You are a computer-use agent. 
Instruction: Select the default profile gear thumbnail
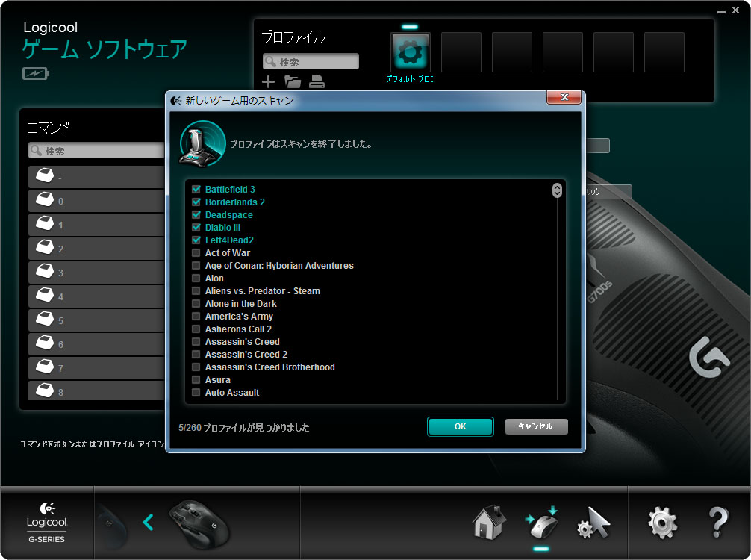(x=411, y=52)
